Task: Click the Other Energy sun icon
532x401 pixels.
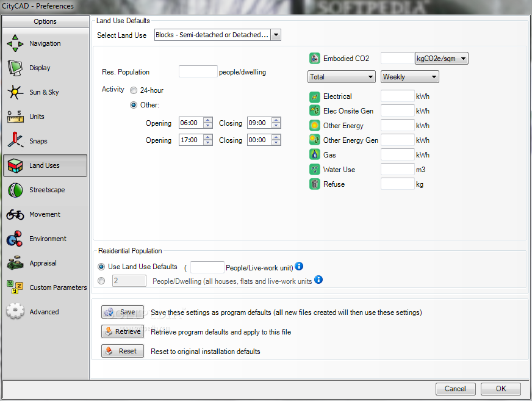Action: tap(315, 126)
